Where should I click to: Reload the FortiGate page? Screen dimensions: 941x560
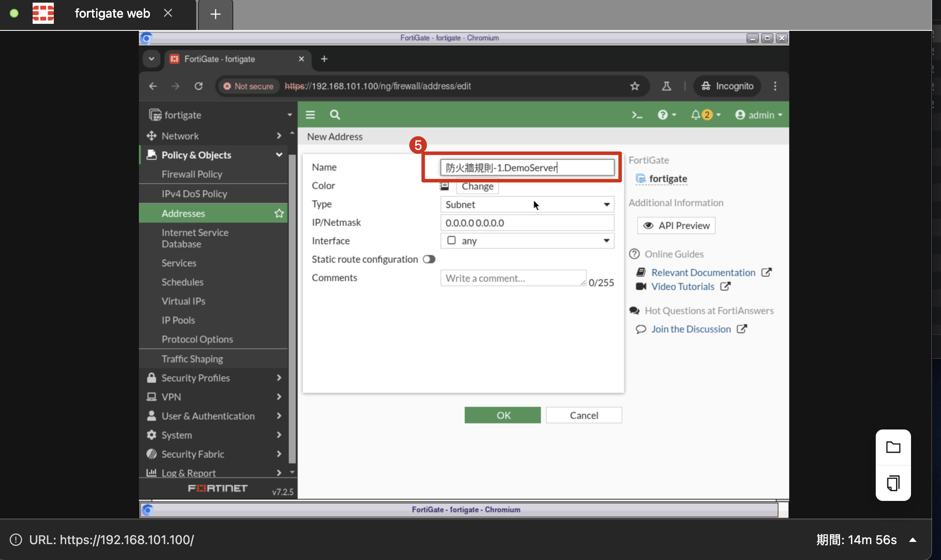point(198,86)
